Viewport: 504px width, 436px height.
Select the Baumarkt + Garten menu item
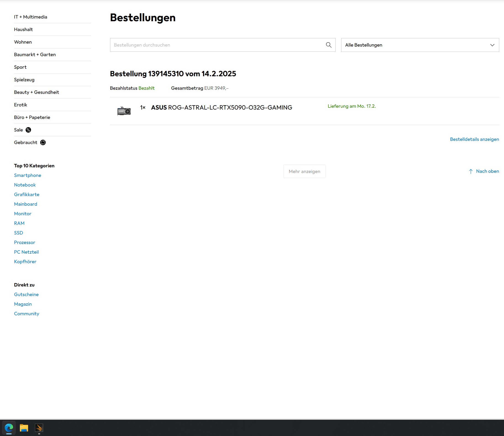point(35,55)
